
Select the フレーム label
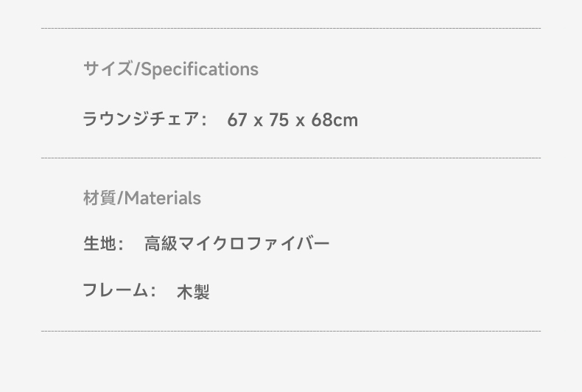(x=115, y=290)
